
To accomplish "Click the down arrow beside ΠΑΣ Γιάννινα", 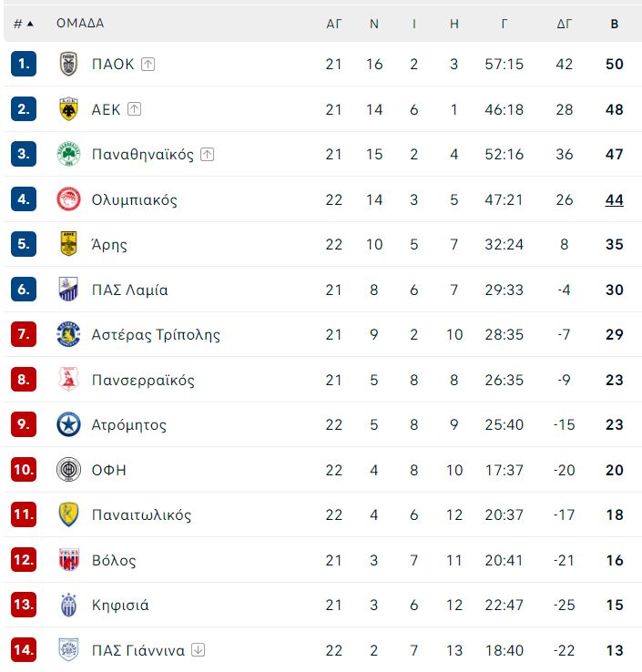I will 198,650.
